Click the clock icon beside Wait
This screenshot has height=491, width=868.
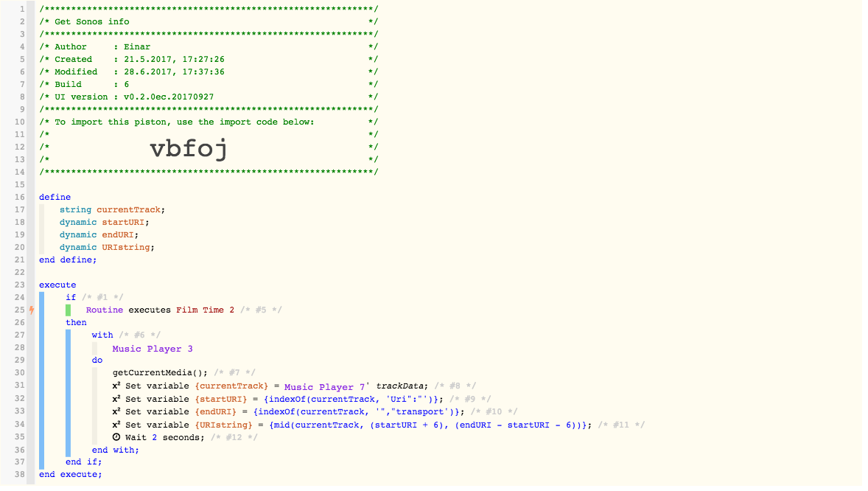point(116,437)
